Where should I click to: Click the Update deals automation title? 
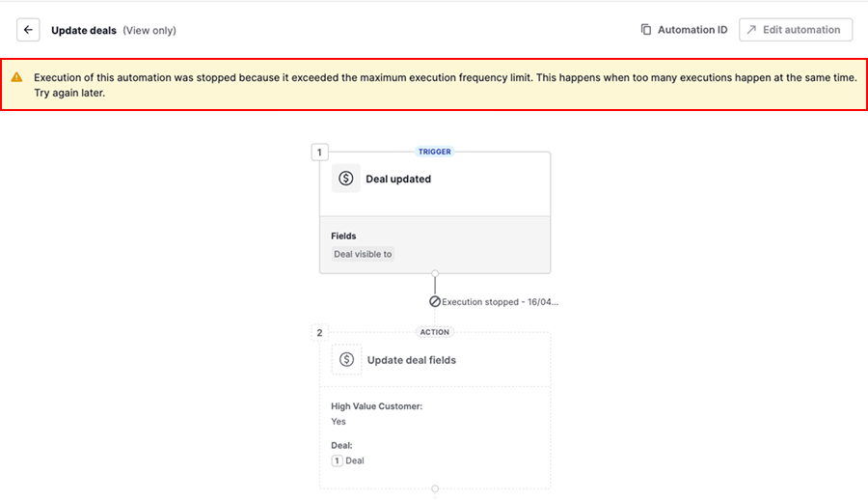click(84, 30)
